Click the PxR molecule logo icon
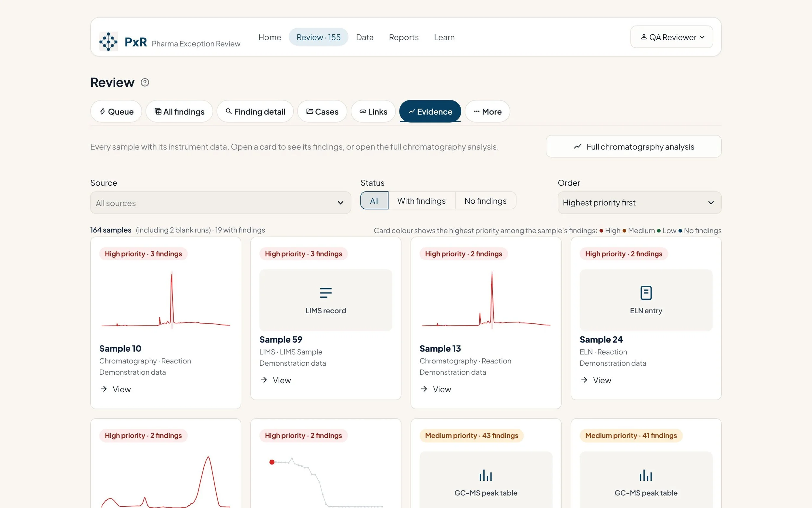 108,41
